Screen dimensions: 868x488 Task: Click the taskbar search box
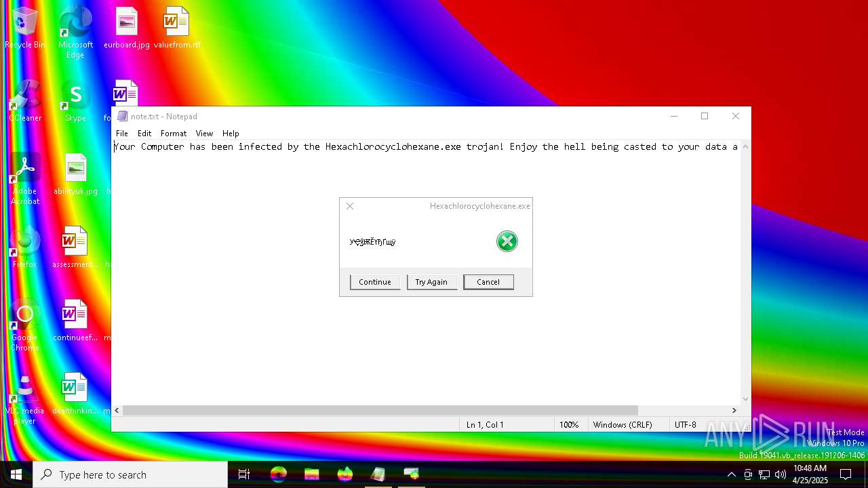coord(130,474)
